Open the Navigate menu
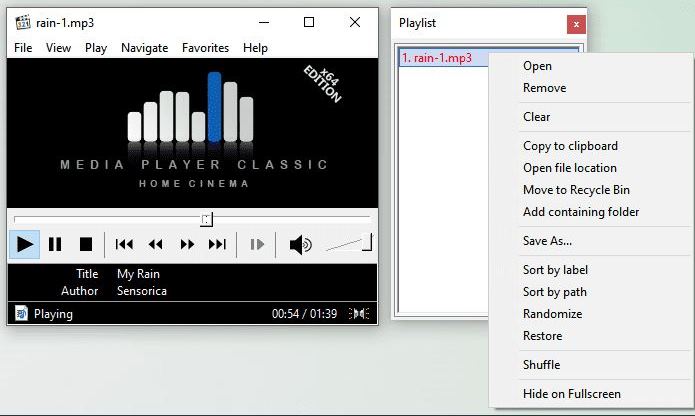The width and height of the screenshot is (695, 416). click(144, 47)
